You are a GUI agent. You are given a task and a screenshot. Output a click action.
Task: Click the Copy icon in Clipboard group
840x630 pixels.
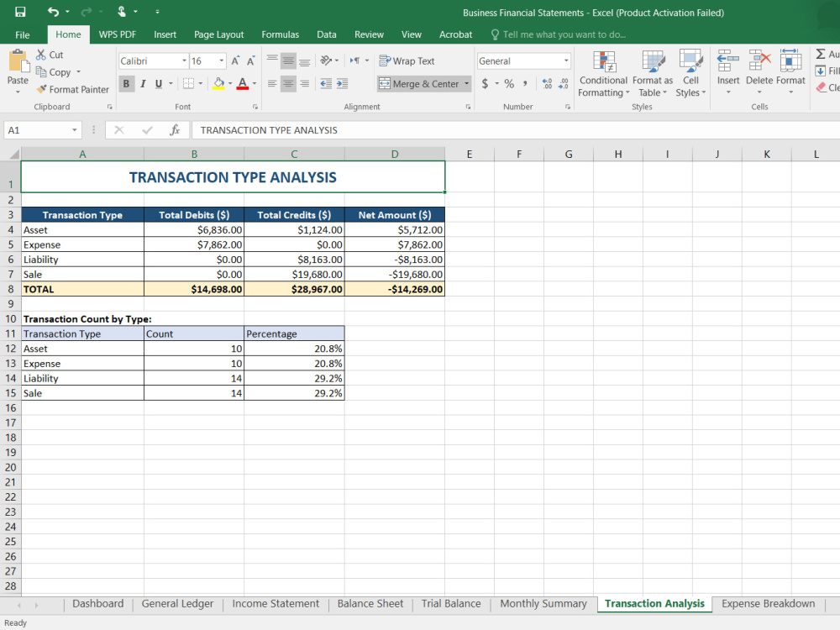pos(41,71)
